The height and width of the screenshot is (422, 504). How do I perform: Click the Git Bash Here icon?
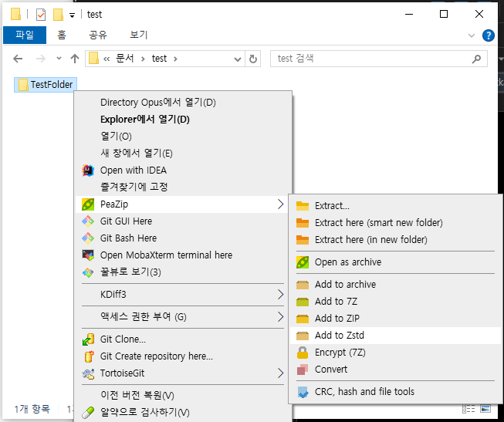pyautogui.click(x=88, y=238)
